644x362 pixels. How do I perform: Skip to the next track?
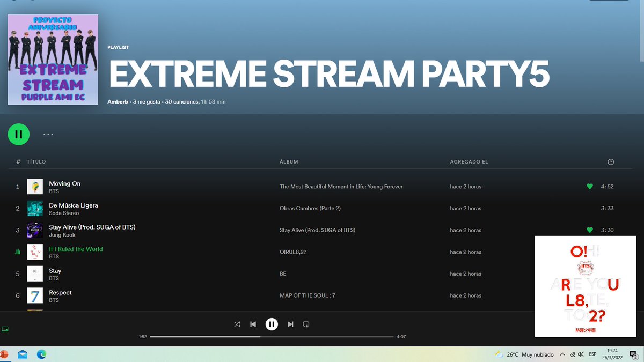(x=290, y=324)
